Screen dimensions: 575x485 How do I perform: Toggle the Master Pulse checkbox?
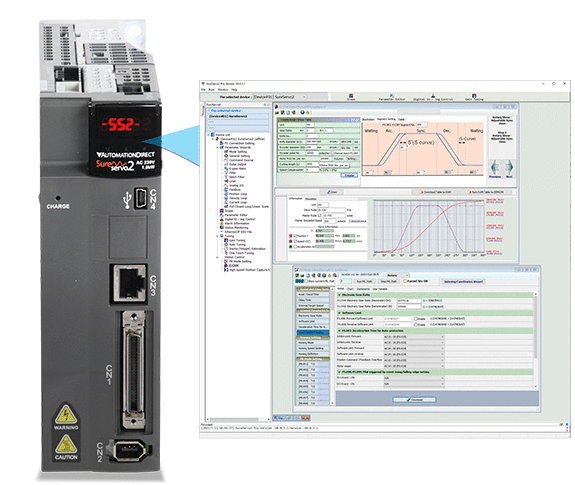click(320, 216)
